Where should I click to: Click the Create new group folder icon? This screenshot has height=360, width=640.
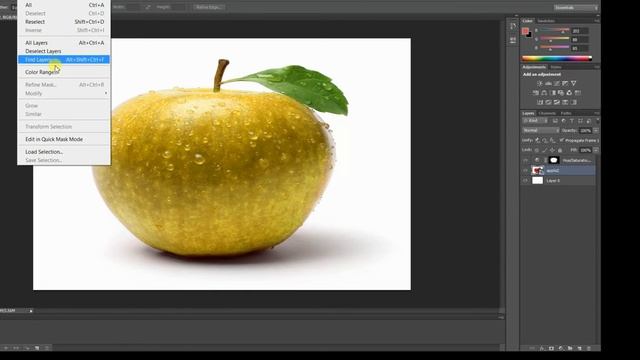570,348
